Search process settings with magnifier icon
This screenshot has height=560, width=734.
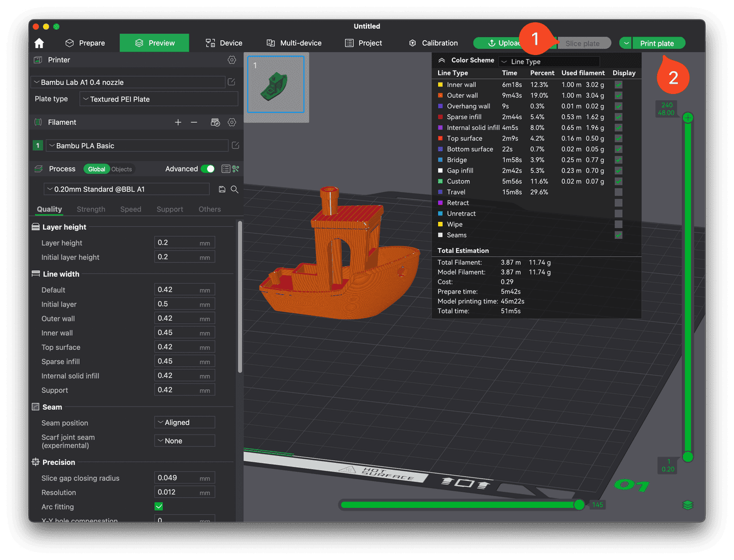235,189
